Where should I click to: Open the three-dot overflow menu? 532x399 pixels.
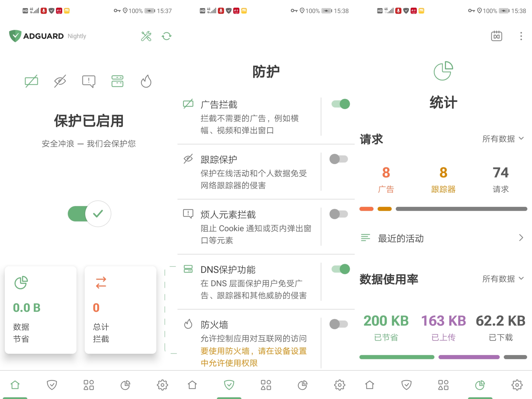point(521,36)
